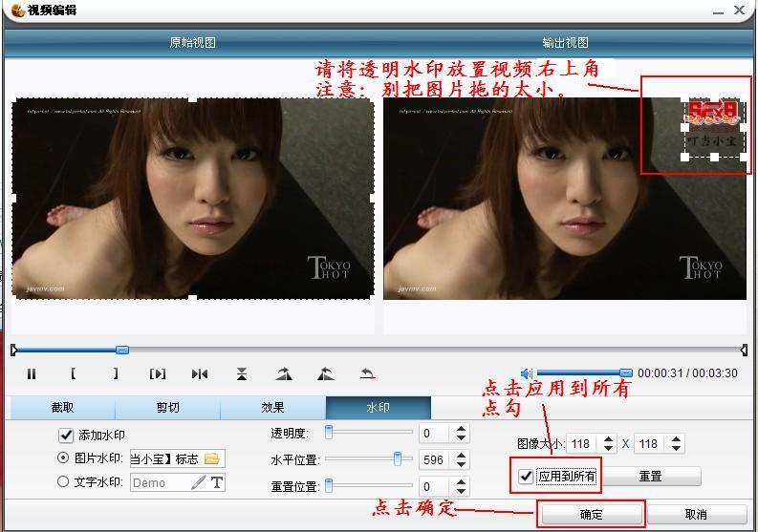Image resolution: width=758 pixels, height=532 pixels.
Task: Click the volume slider handle
Action: tap(626, 372)
